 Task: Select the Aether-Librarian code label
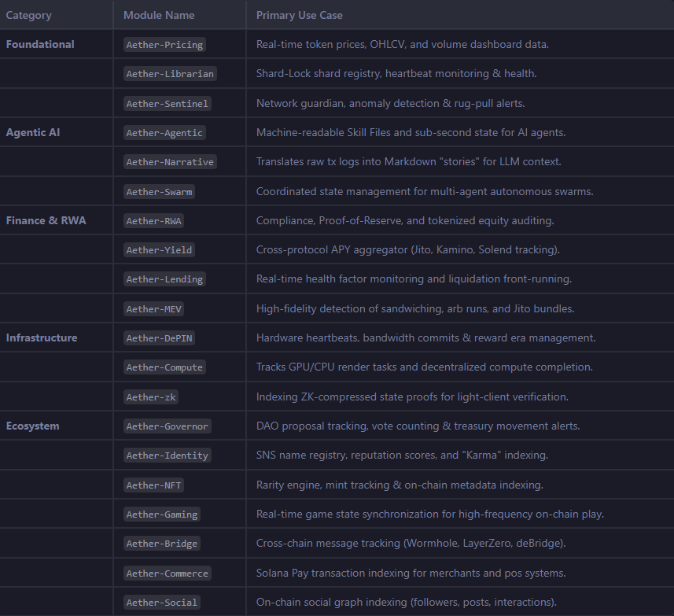coord(170,74)
